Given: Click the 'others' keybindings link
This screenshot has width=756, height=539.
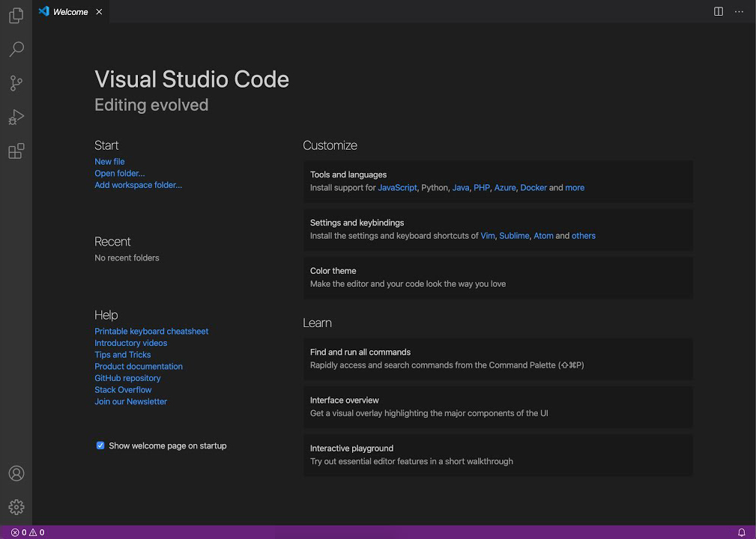Looking at the screenshot, I should [584, 236].
